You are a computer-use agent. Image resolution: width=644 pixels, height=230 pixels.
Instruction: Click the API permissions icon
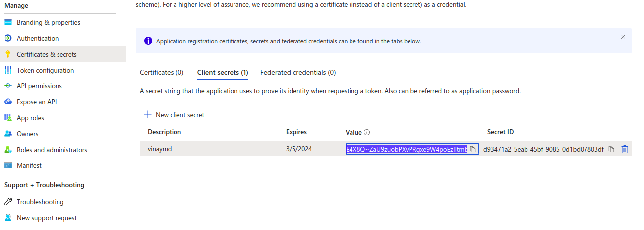(x=8, y=86)
